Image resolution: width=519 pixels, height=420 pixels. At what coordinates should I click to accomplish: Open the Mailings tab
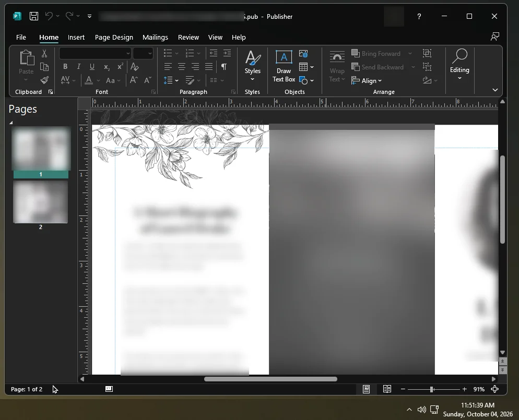point(155,38)
